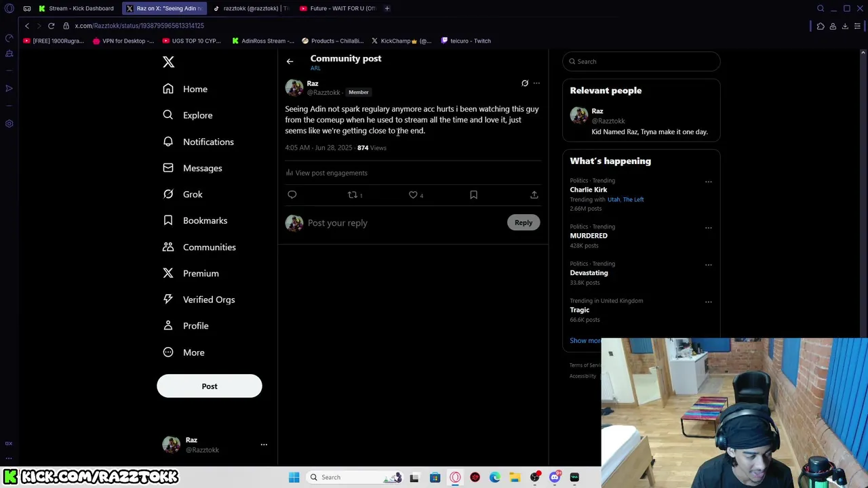868x488 pixels.
Task: Open Opera sidebar settings gear
Action: click(x=9, y=124)
